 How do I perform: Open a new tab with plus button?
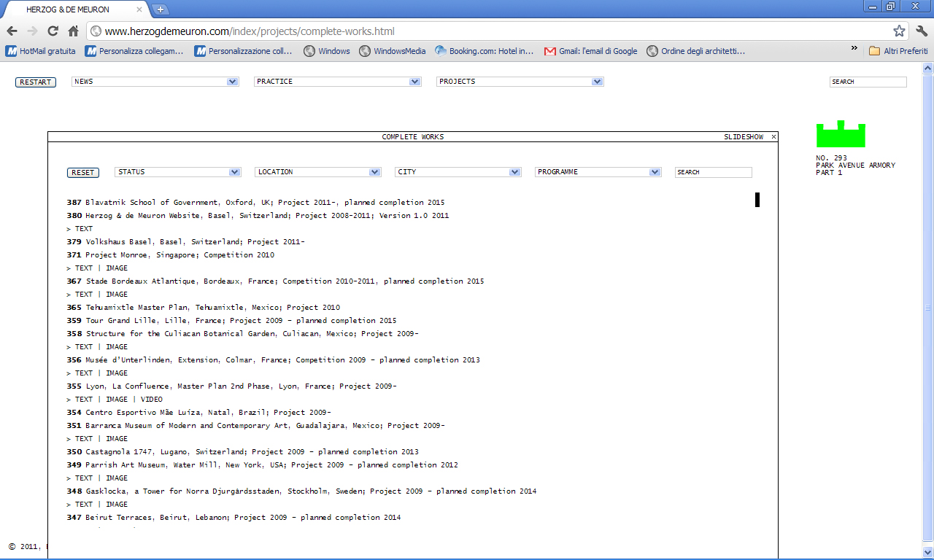point(160,9)
